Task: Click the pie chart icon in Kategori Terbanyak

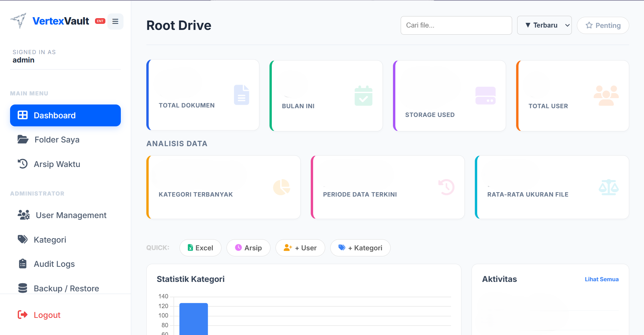Action: pos(282,187)
